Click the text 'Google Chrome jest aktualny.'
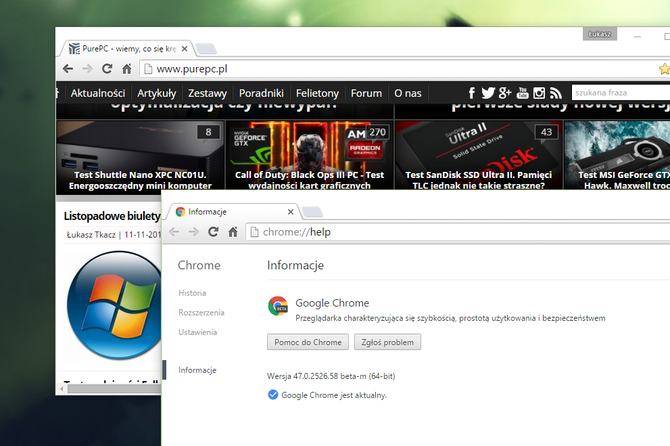Viewport: 670px width, 446px height. [x=334, y=395]
